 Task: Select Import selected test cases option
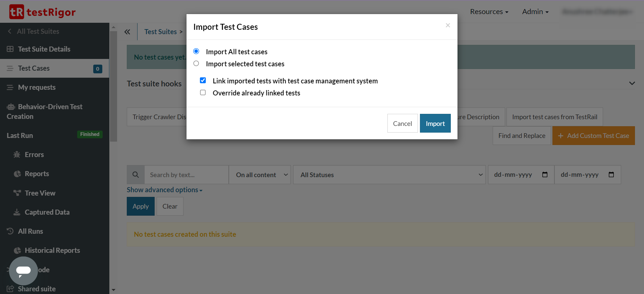[x=196, y=63]
